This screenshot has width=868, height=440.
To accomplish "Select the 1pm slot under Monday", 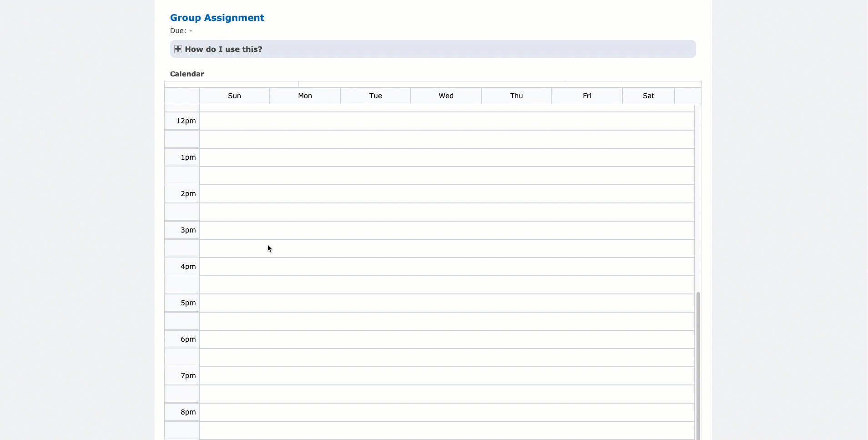I will click(x=305, y=157).
